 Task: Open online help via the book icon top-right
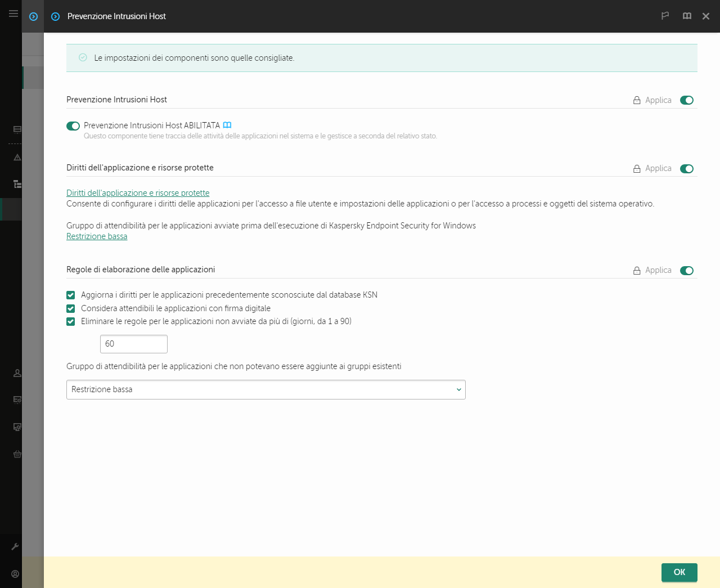(x=687, y=16)
